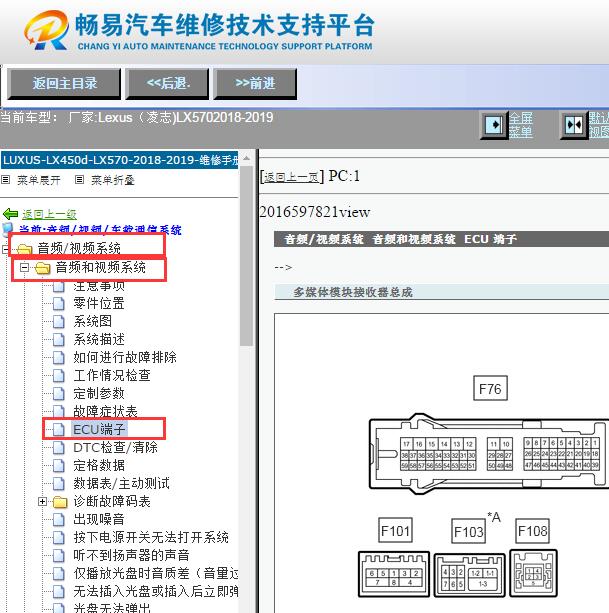Click the document icon beside 系统描述

59,339
